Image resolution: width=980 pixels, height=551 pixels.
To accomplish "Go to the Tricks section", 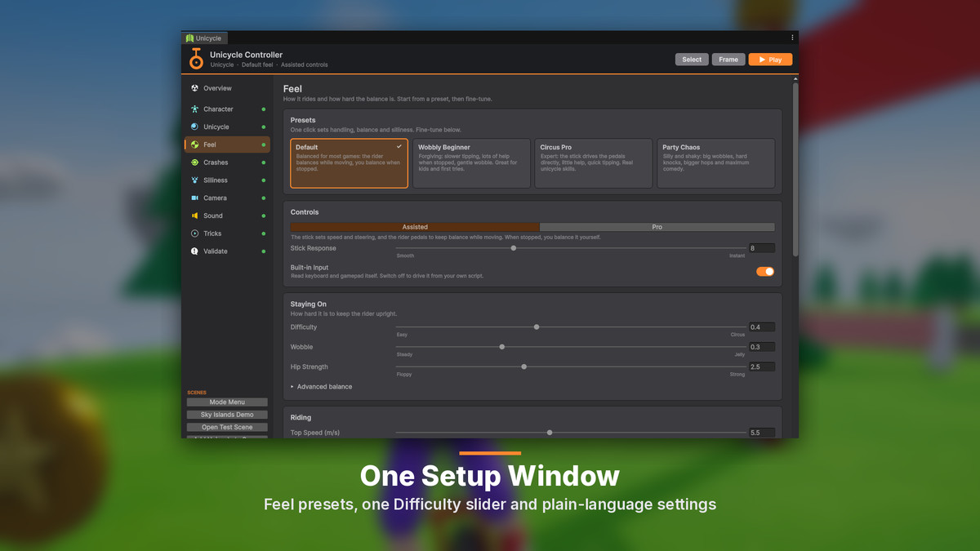I will [226, 233].
